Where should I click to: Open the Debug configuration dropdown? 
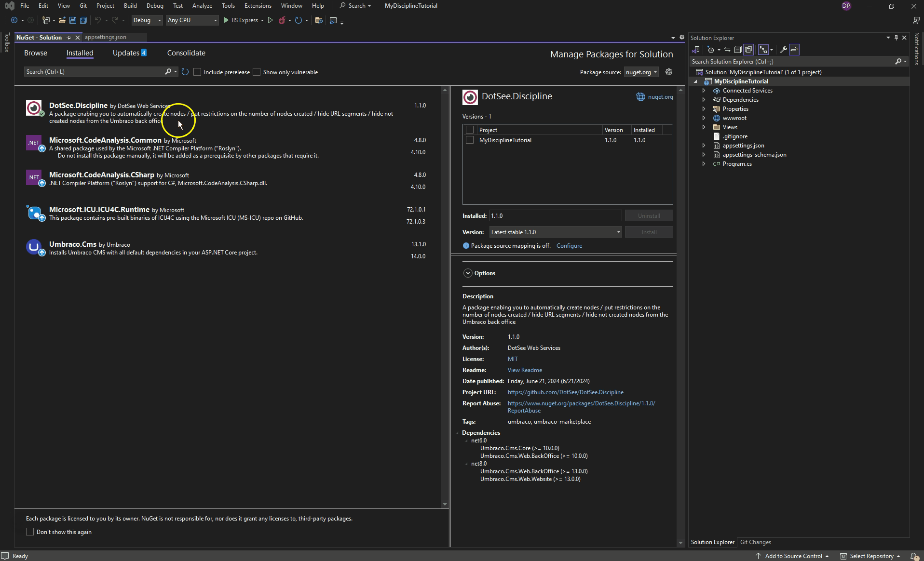[x=147, y=20]
